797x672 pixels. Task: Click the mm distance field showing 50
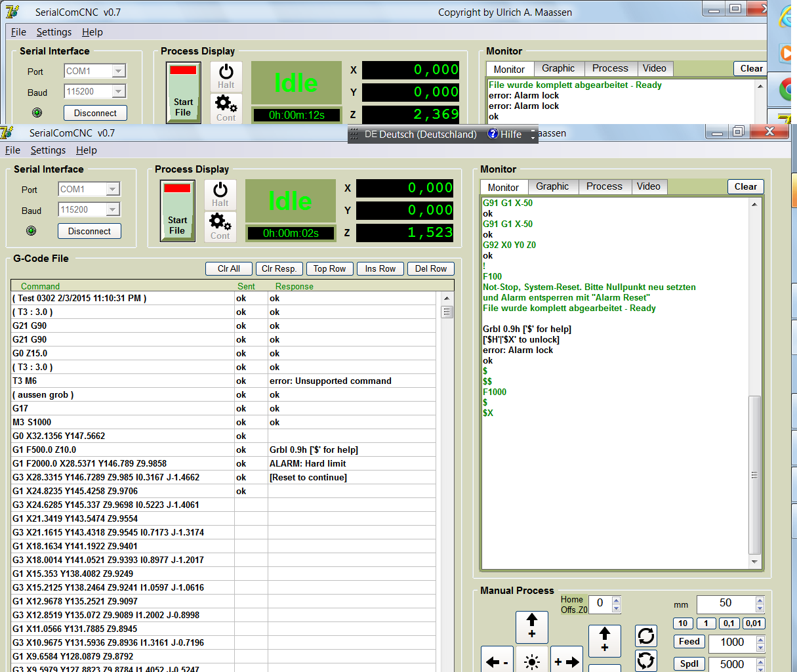(x=725, y=603)
